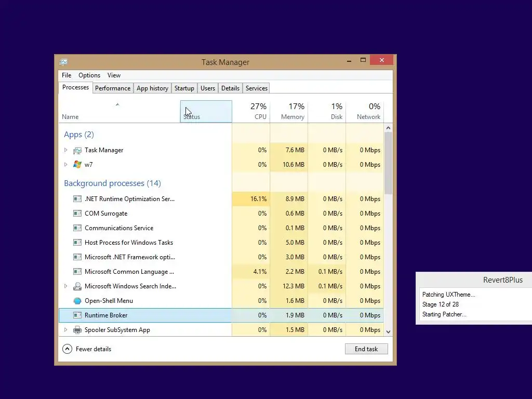Image resolution: width=532 pixels, height=399 pixels.
Task: Click the Windows Search Indexer magnifier icon
Action: coord(77,286)
